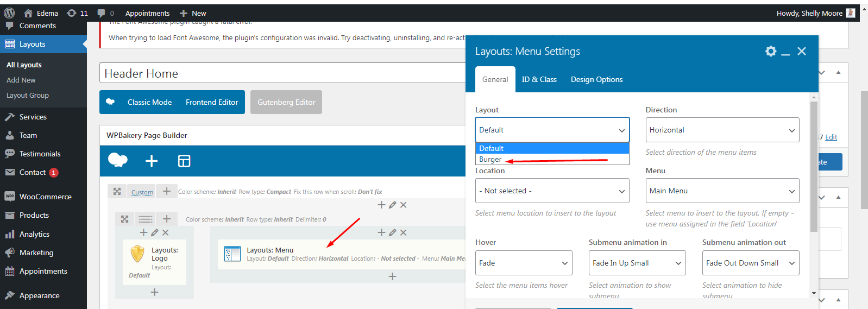
Task: Open the Hover Fade dropdown
Action: pos(524,263)
